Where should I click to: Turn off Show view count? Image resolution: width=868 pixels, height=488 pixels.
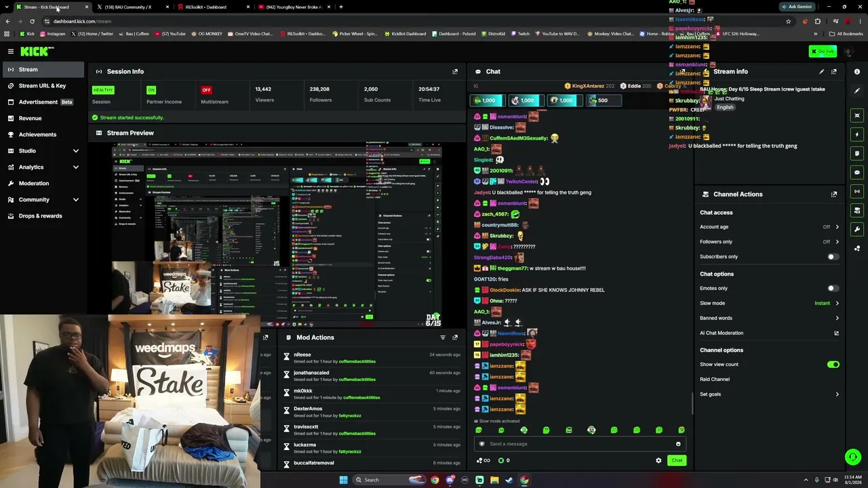tap(833, 365)
